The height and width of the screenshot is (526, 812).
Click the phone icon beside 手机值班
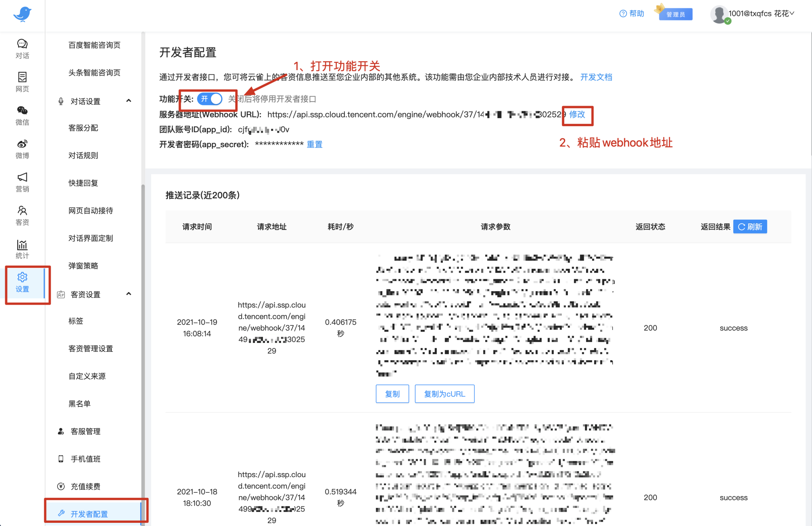pyautogui.click(x=61, y=459)
